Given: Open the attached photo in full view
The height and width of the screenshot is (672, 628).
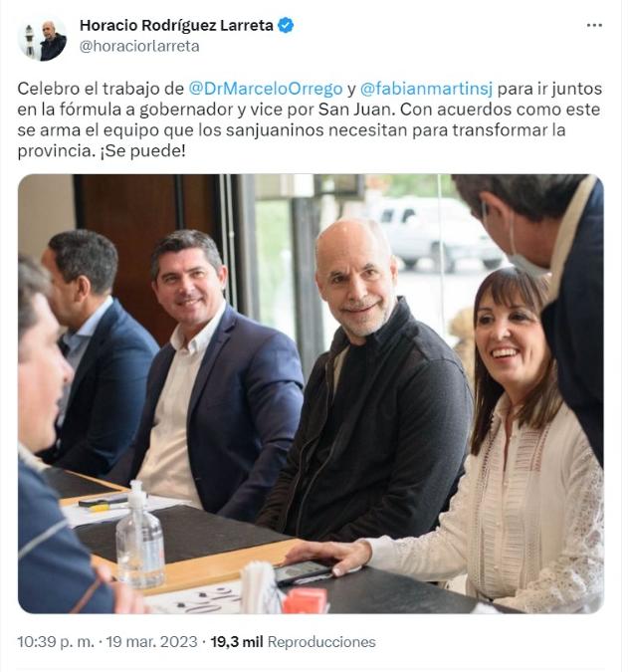Looking at the screenshot, I should (x=311, y=393).
